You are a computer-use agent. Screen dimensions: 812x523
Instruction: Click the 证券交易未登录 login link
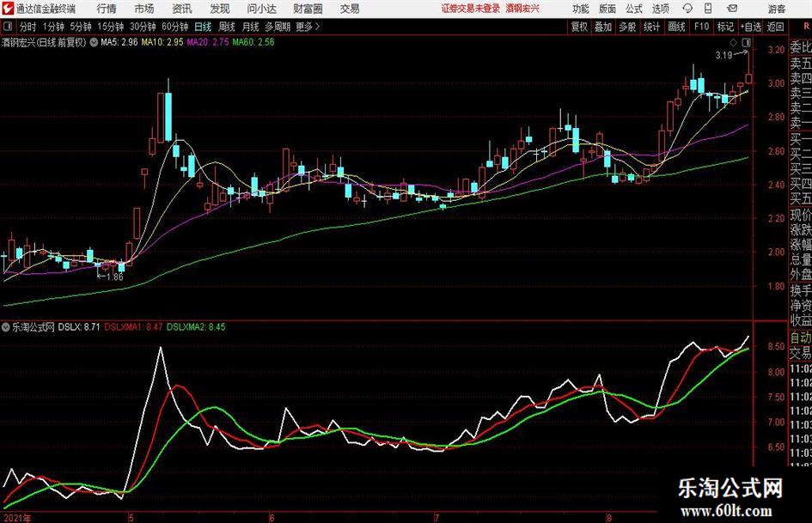coord(471,9)
